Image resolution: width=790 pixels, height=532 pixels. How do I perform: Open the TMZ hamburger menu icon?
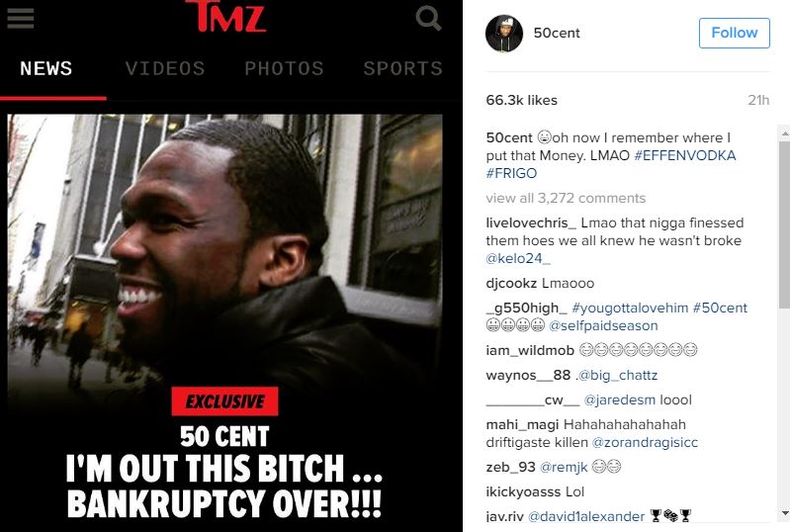point(20,18)
